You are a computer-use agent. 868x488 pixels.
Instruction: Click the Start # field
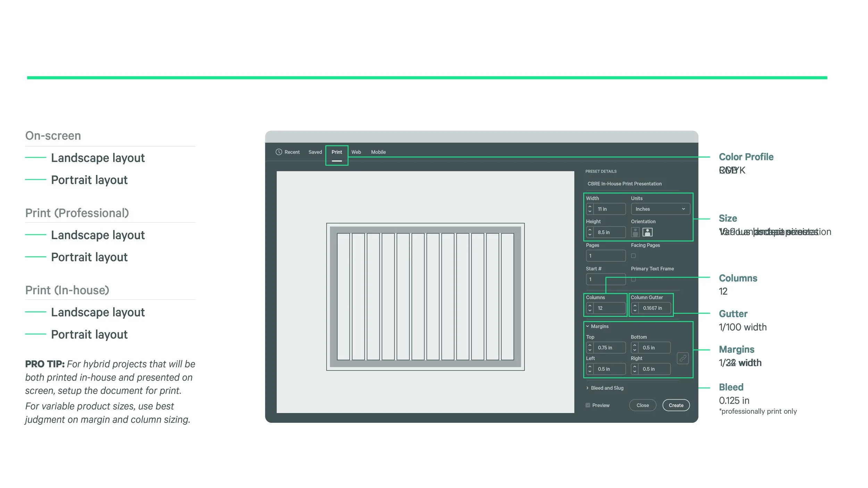[606, 279]
